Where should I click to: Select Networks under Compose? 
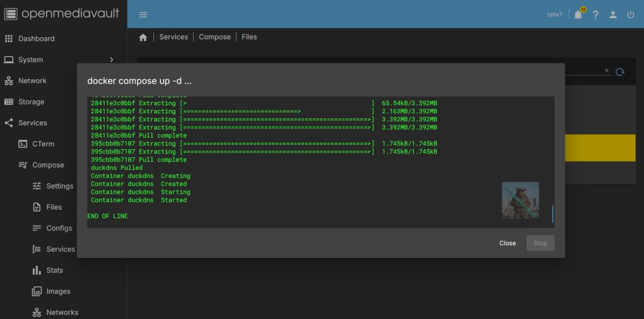coord(64,313)
